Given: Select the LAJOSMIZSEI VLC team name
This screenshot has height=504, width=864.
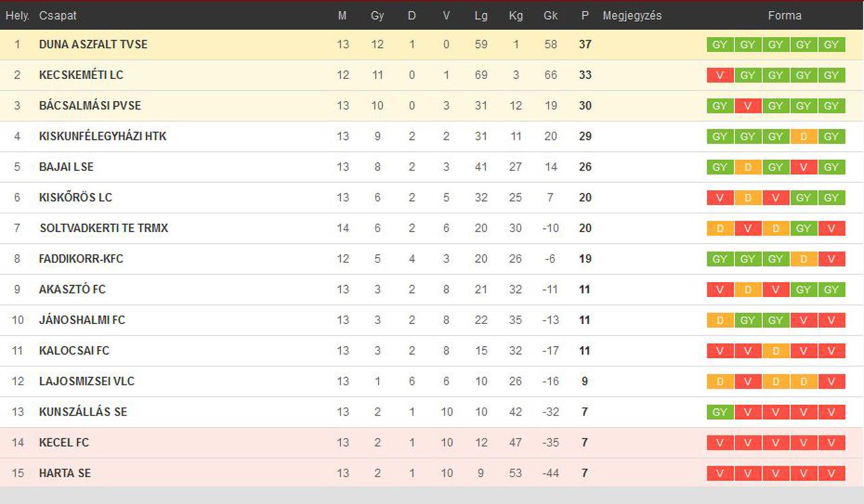Looking at the screenshot, I should tap(86, 381).
